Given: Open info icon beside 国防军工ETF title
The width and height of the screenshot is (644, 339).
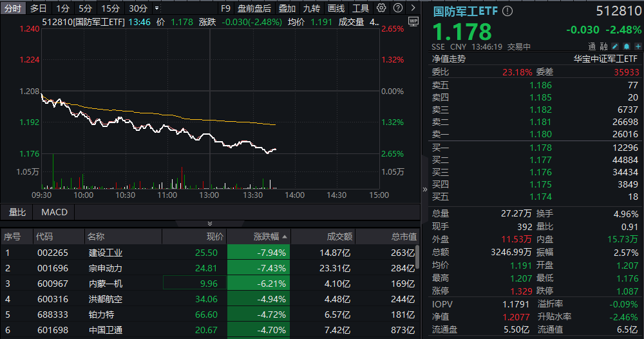Looking at the screenshot, I should coord(507,11).
